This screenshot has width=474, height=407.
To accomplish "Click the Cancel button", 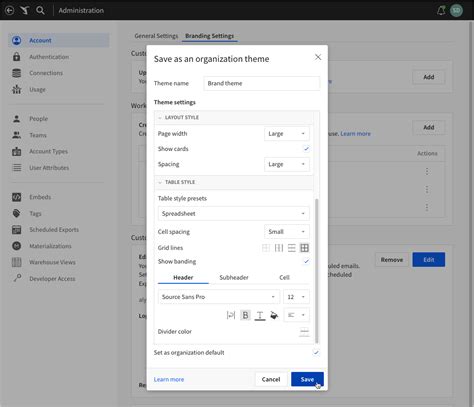I will (271, 379).
